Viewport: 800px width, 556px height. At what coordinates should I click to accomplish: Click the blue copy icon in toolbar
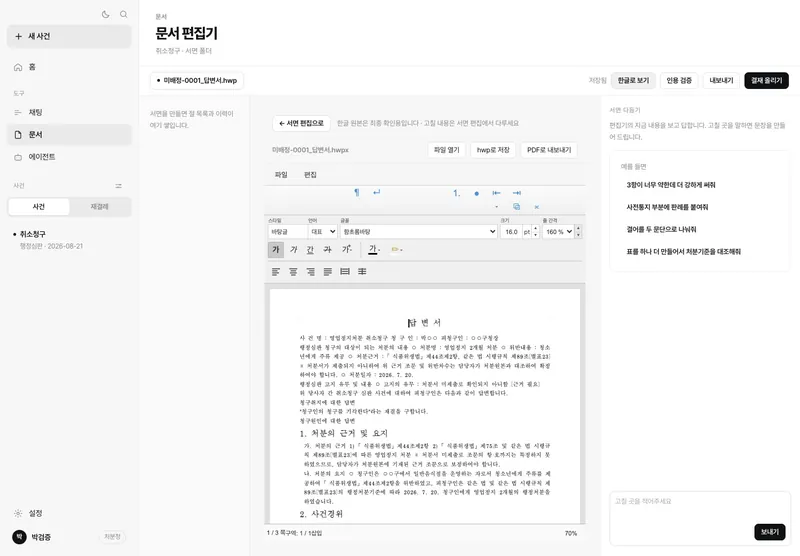point(516,207)
